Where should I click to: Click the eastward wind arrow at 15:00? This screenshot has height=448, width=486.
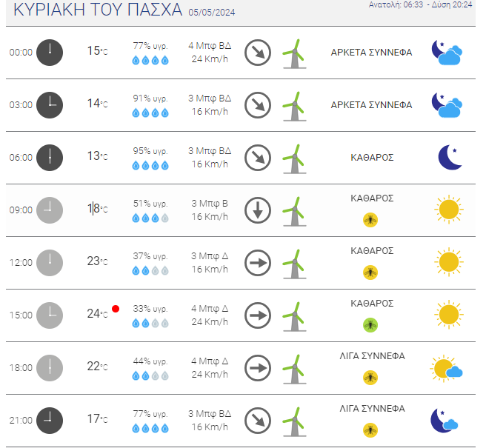click(258, 315)
